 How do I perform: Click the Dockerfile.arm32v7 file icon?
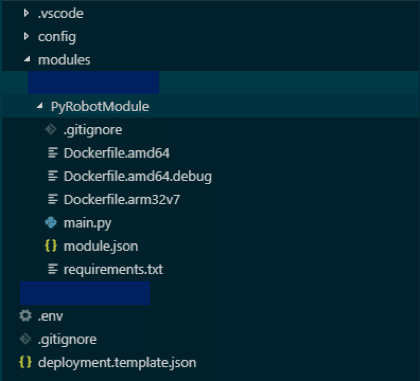53,199
